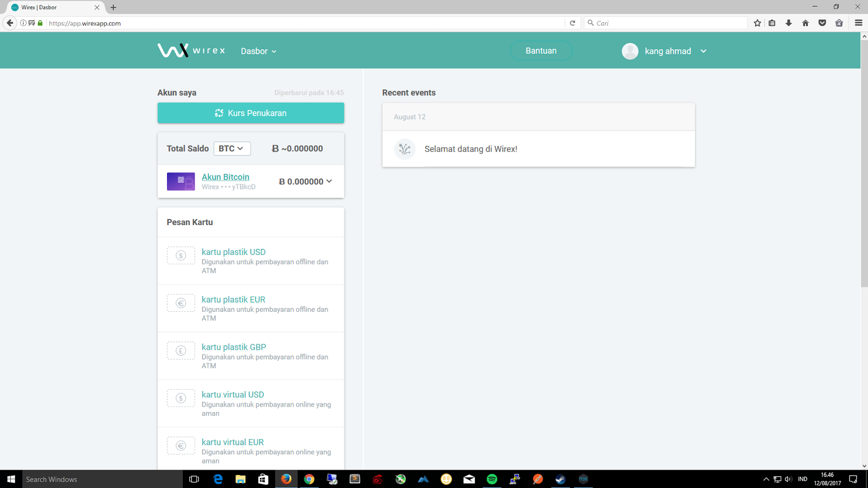Click the Search Windows taskbar box
This screenshot has width=868, height=488.
tap(103, 479)
